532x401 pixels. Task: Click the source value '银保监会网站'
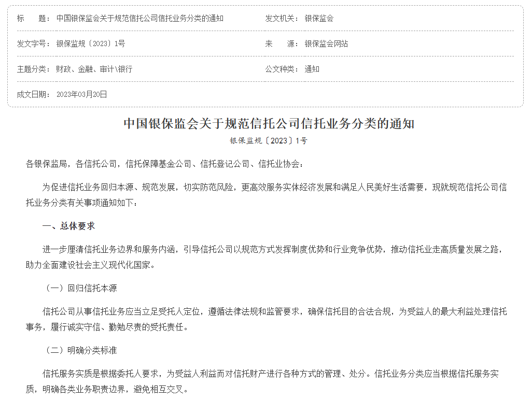point(326,44)
